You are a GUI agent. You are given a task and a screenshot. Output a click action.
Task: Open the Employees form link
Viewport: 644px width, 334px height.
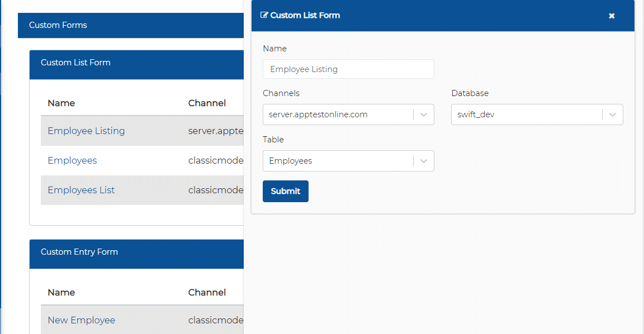72,160
